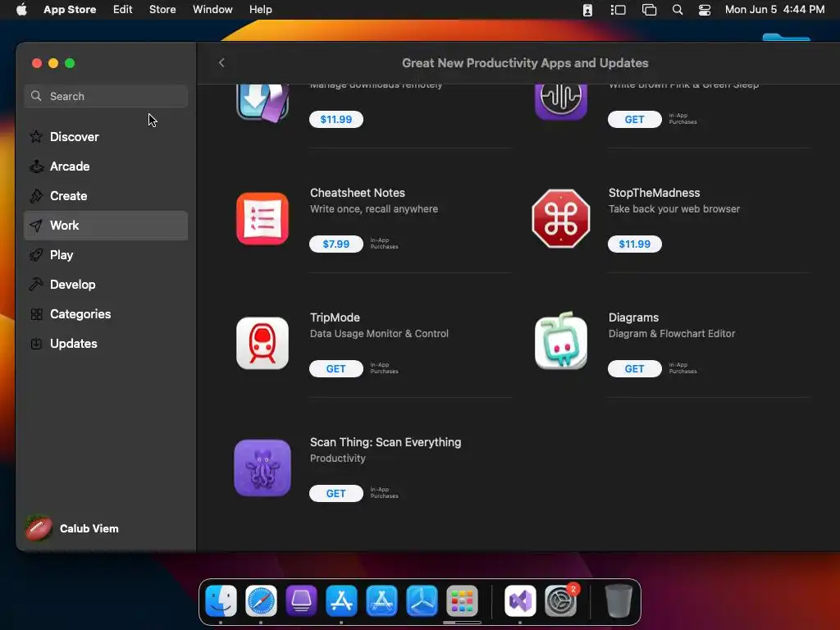Open Launchpad from the Dock
The width and height of the screenshot is (840, 630).
(462, 600)
